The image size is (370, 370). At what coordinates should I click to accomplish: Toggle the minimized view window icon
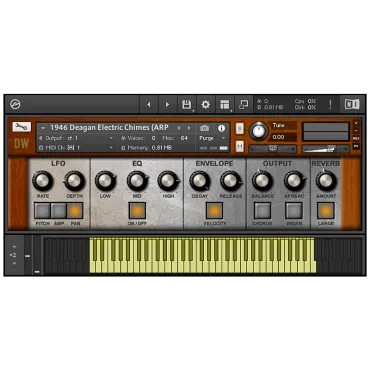coord(244,105)
